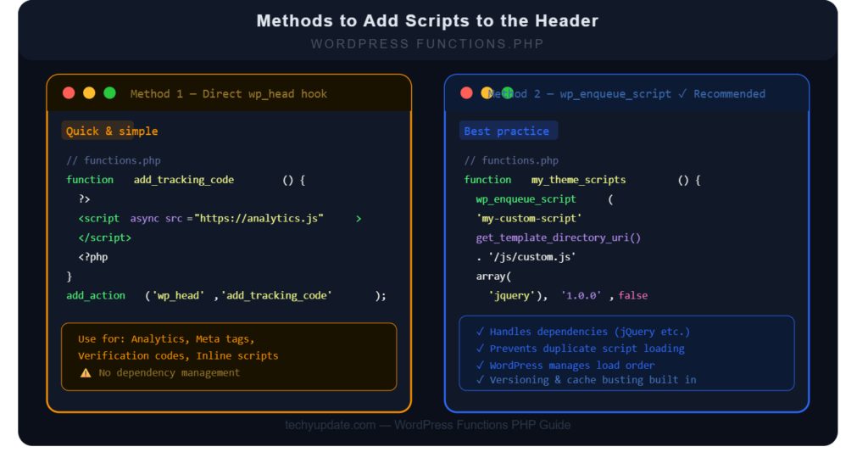The height and width of the screenshot is (458, 868).
Task: Click the Verification codes, Inline scripts line
Action: click(178, 355)
